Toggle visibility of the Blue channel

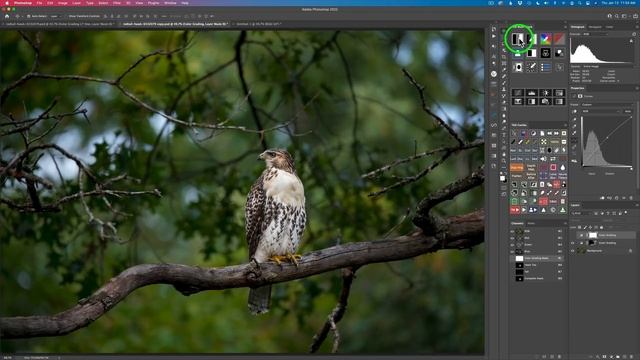pyautogui.click(x=512, y=251)
